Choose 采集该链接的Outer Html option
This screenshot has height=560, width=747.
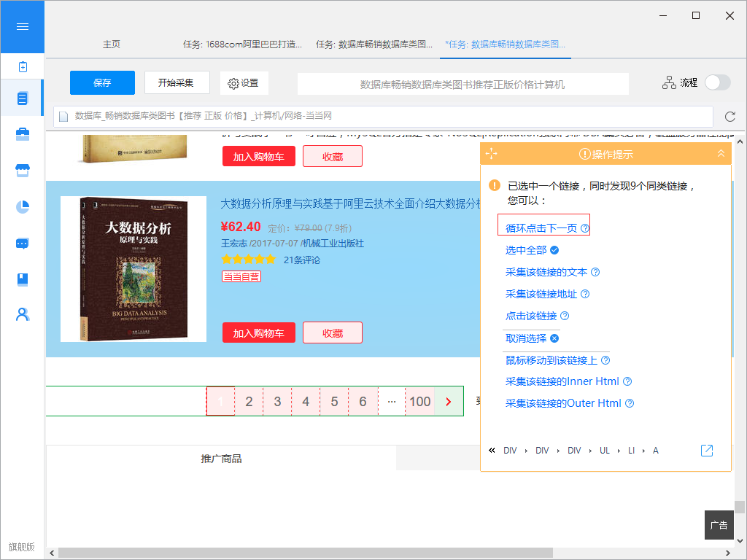[x=563, y=403]
